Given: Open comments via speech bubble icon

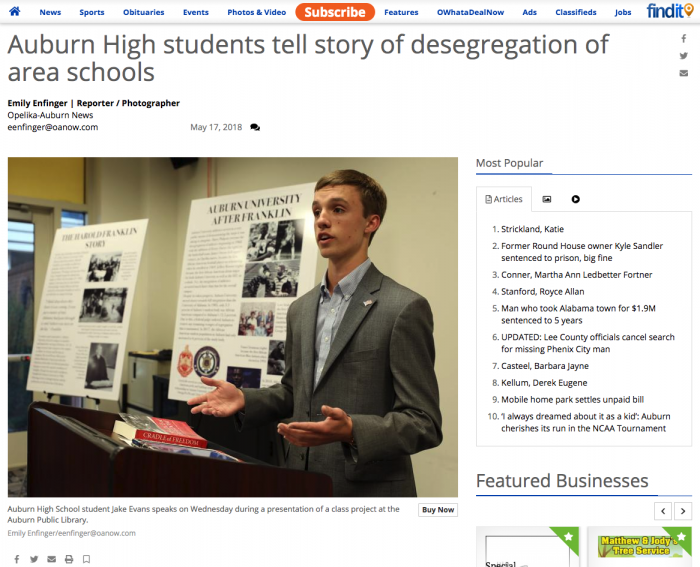Looking at the screenshot, I should (x=255, y=127).
